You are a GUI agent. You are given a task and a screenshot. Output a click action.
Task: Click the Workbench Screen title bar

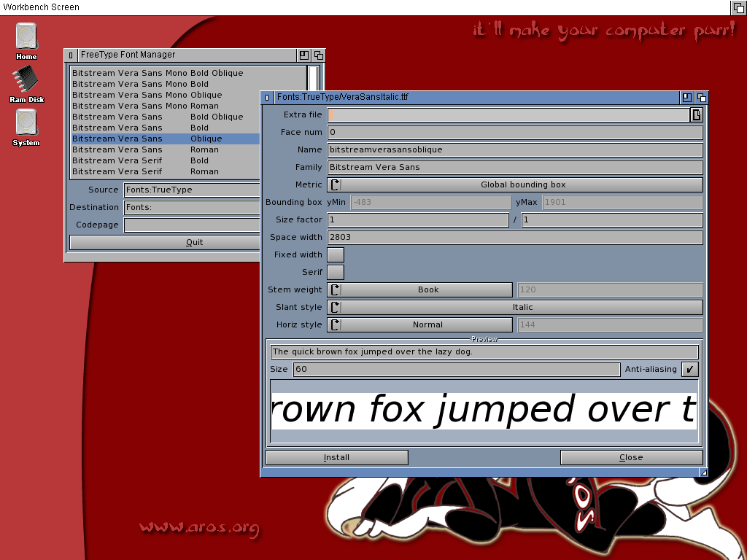(x=365, y=7)
